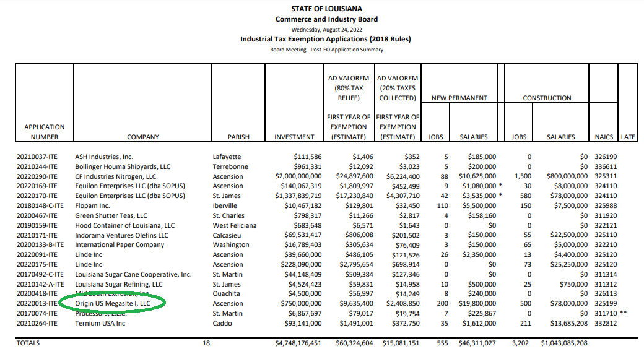Click the total taxes collected $15,081,151
Screen dimensions: 644x354
[x=401, y=343]
